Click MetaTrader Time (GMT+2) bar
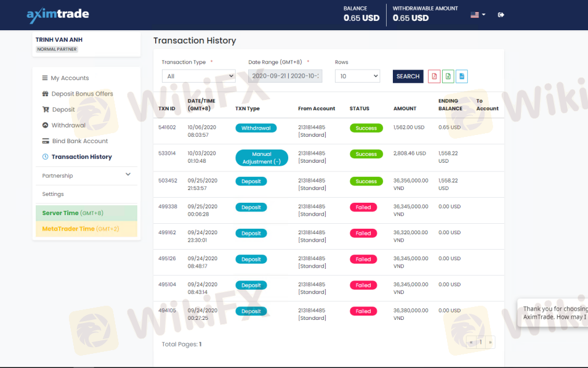588x368 pixels. 86,229
